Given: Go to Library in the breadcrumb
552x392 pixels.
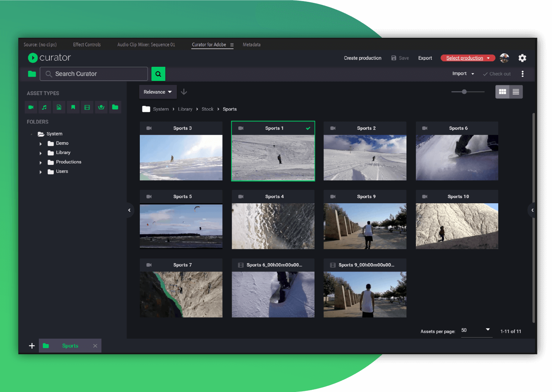Looking at the screenshot, I should 185,109.
